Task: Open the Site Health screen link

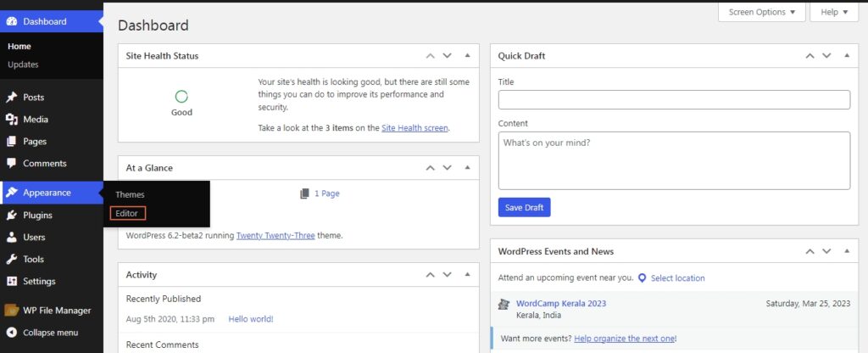Action: [415, 128]
